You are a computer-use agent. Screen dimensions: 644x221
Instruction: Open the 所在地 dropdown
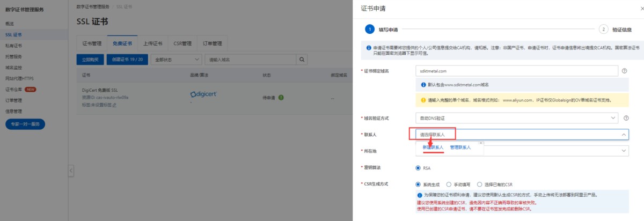(x=522, y=151)
